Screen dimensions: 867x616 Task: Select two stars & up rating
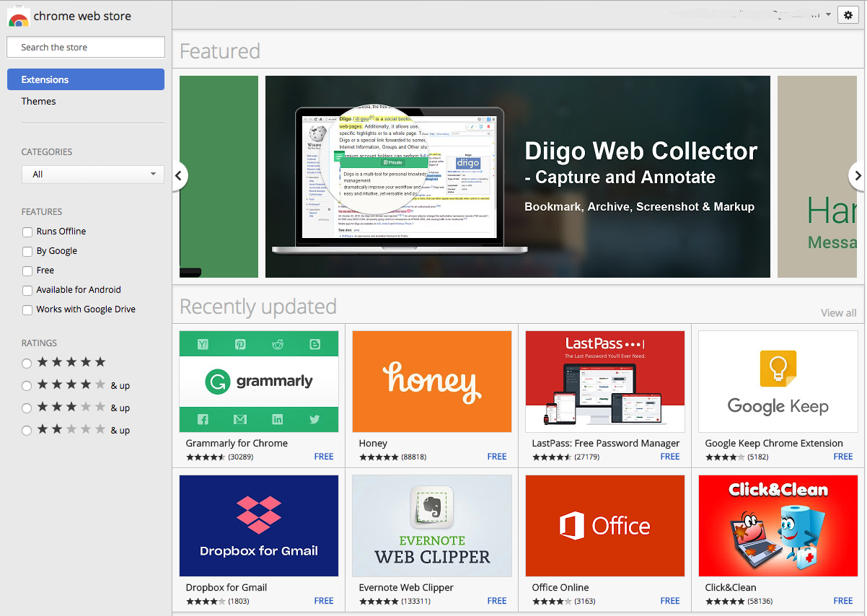27,431
